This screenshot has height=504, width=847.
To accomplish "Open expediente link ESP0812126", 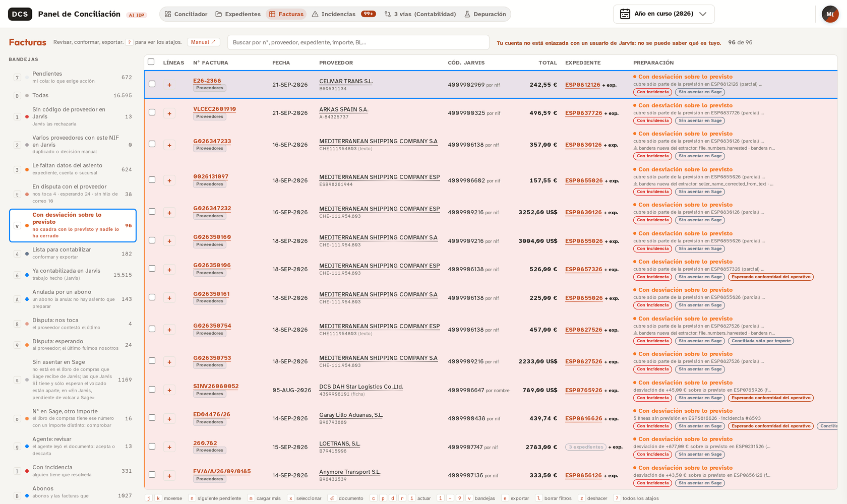I will coord(582,85).
